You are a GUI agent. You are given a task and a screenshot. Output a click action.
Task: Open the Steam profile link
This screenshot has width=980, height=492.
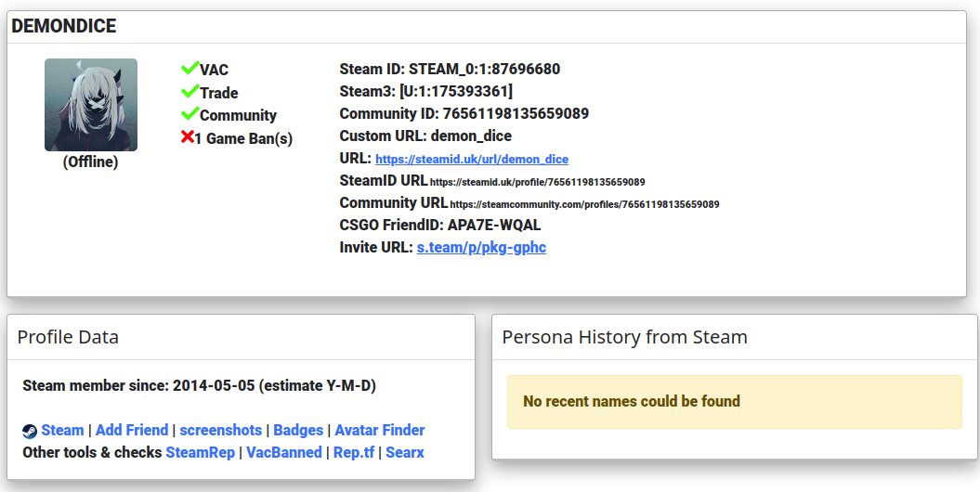pyautogui.click(x=62, y=430)
